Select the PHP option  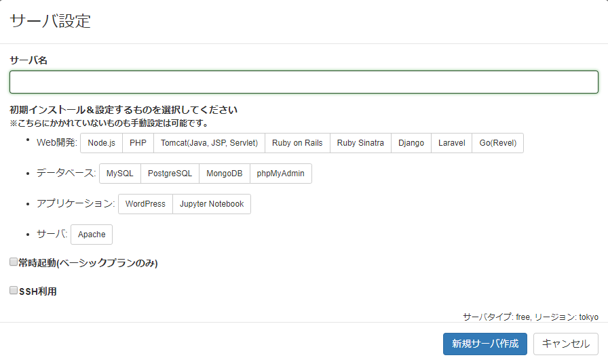tap(138, 143)
